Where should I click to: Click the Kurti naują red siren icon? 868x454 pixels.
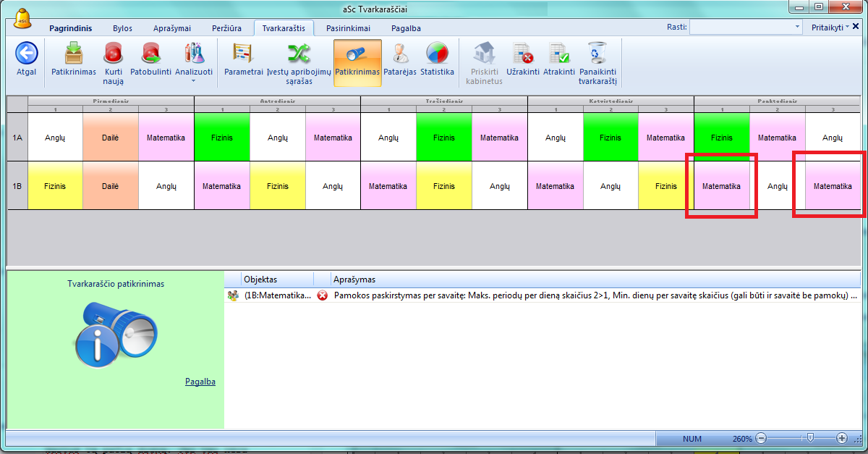click(x=113, y=54)
